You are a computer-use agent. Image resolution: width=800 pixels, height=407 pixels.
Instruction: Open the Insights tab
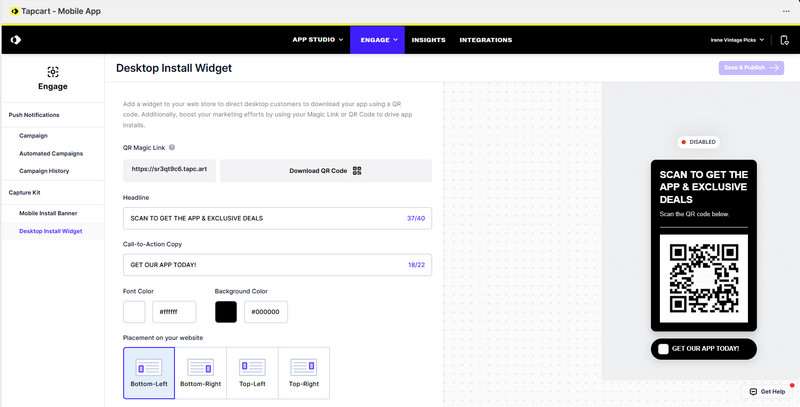(x=429, y=40)
